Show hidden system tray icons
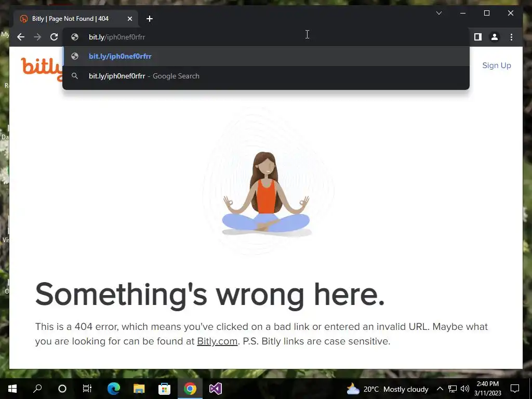The image size is (532, 399). (440, 389)
